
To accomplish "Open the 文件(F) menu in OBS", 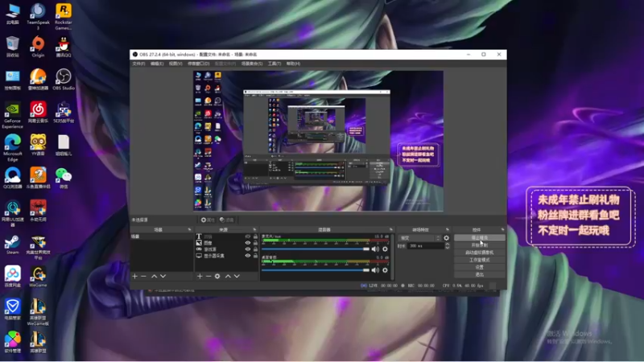I will [x=138, y=64].
